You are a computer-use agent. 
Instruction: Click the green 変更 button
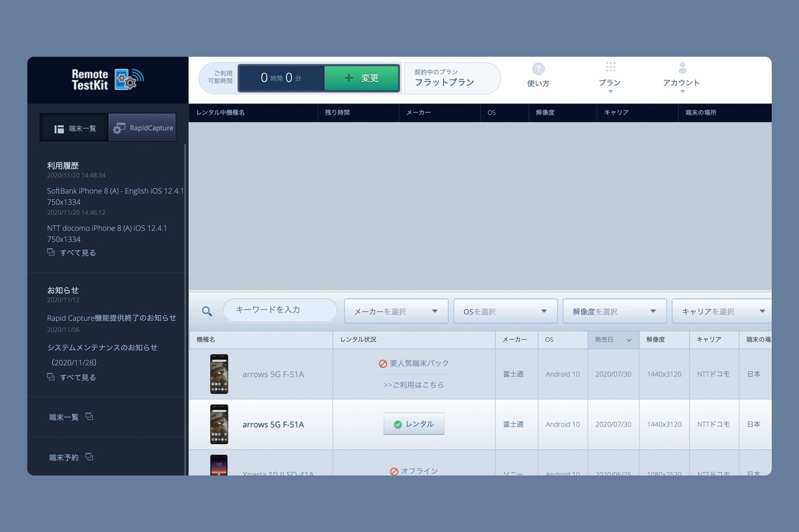pyautogui.click(x=362, y=78)
